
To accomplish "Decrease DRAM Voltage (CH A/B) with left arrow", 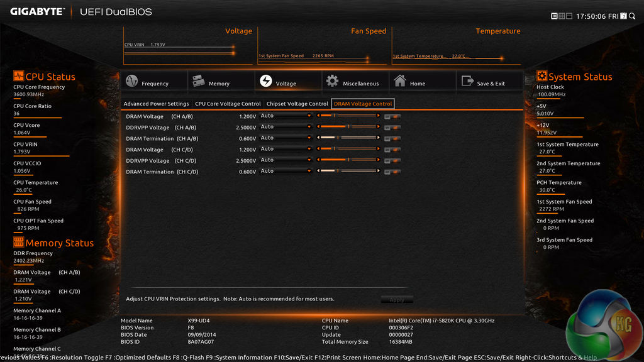I will (318, 116).
